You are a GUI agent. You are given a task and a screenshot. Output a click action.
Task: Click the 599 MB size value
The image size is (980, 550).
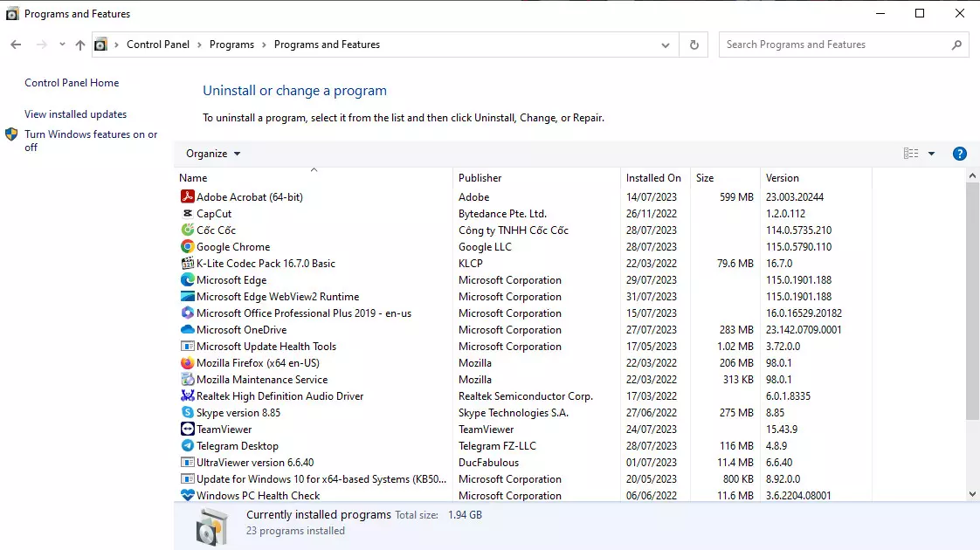[736, 197]
